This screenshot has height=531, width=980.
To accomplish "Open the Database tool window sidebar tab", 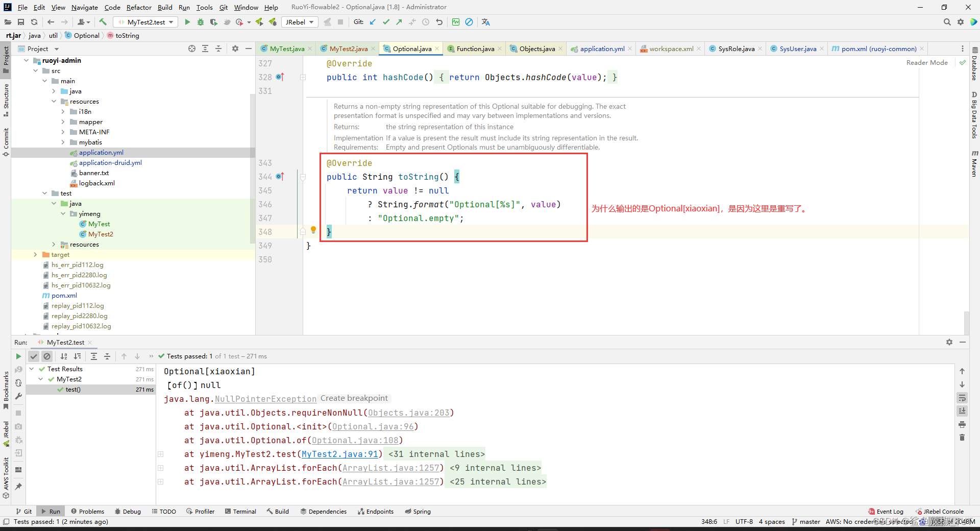I will (974, 64).
